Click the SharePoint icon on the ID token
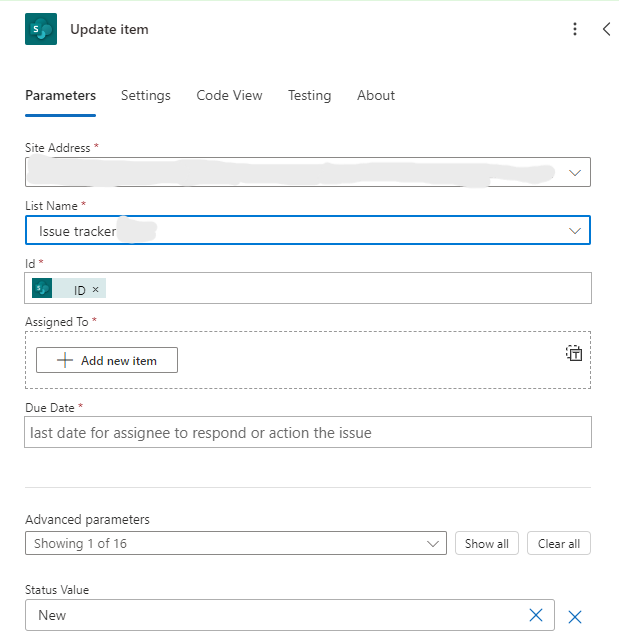Viewport: 619px width, 642px height. [x=42, y=288]
